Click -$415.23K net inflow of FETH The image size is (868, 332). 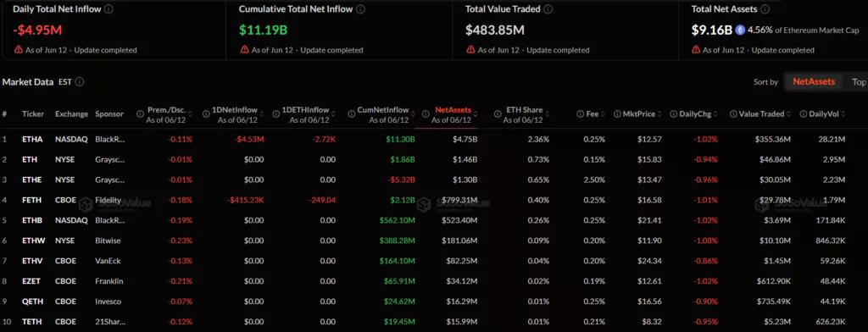(x=246, y=200)
